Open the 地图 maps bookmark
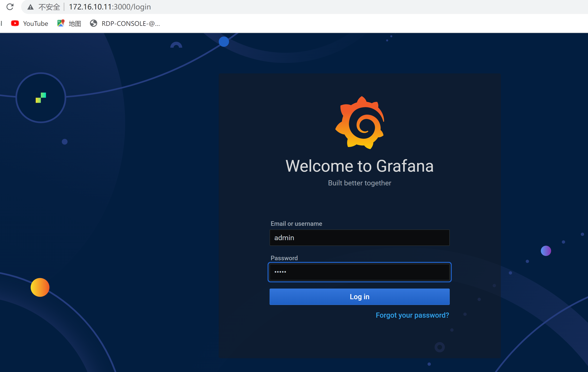Viewport: 588px width, 372px height. pyautogui.click(x=69, y=23)
